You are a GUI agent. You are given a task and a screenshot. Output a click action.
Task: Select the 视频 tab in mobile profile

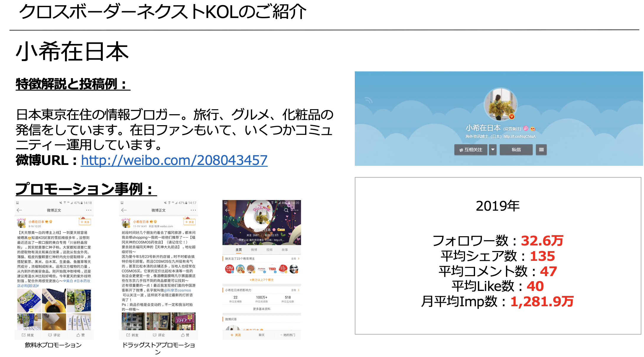point(269,250)
